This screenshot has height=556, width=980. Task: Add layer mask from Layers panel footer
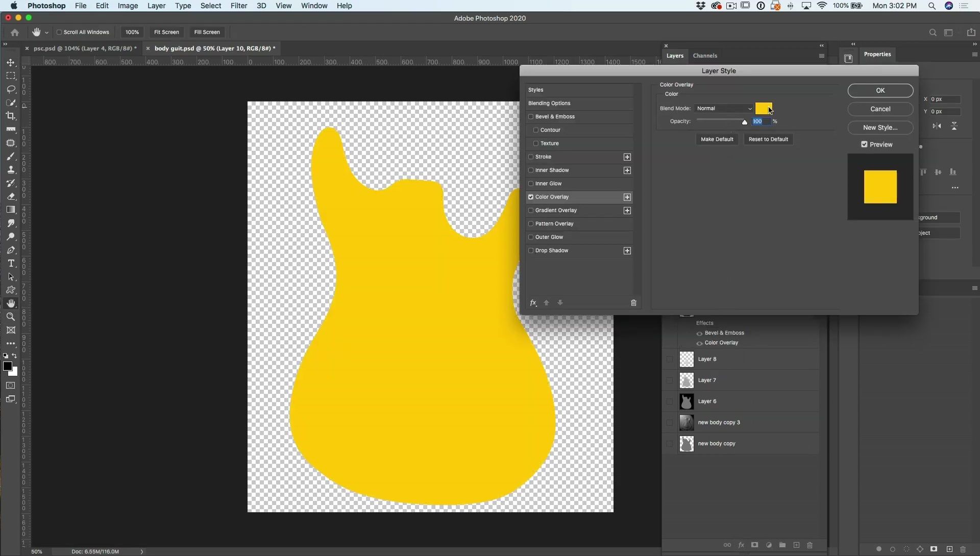tap(754, 545)
